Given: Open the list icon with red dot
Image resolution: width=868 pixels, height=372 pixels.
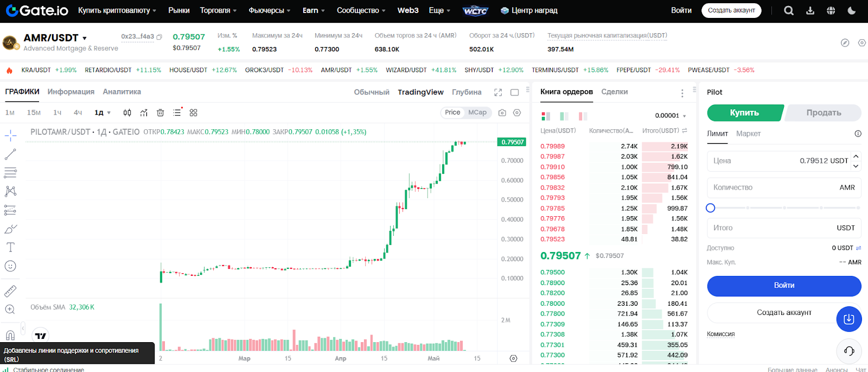Looking at the screenshot, I should tap(177, 112).
